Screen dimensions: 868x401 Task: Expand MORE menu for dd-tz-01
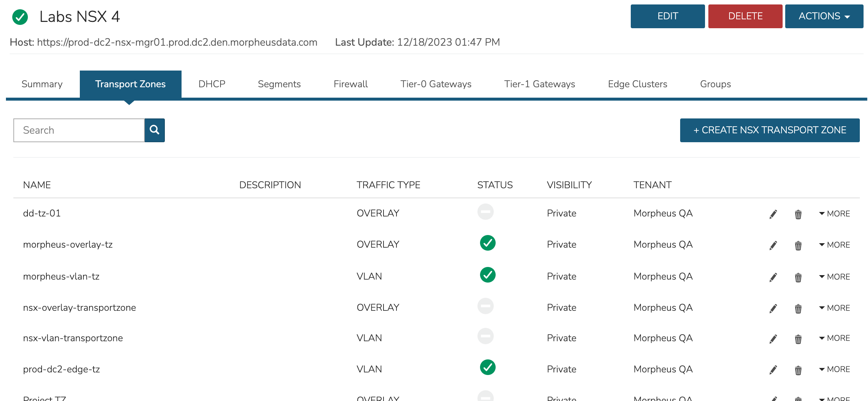coord(835,213)
